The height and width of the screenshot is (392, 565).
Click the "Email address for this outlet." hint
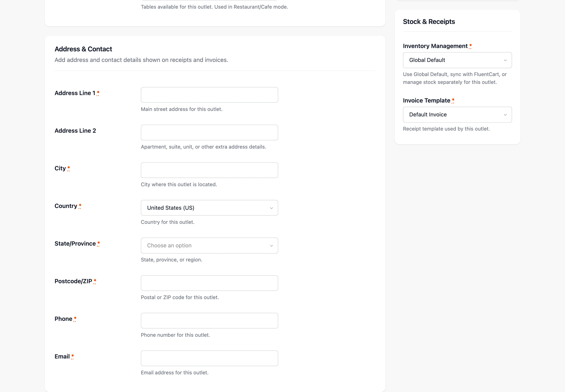coord(175,373)
